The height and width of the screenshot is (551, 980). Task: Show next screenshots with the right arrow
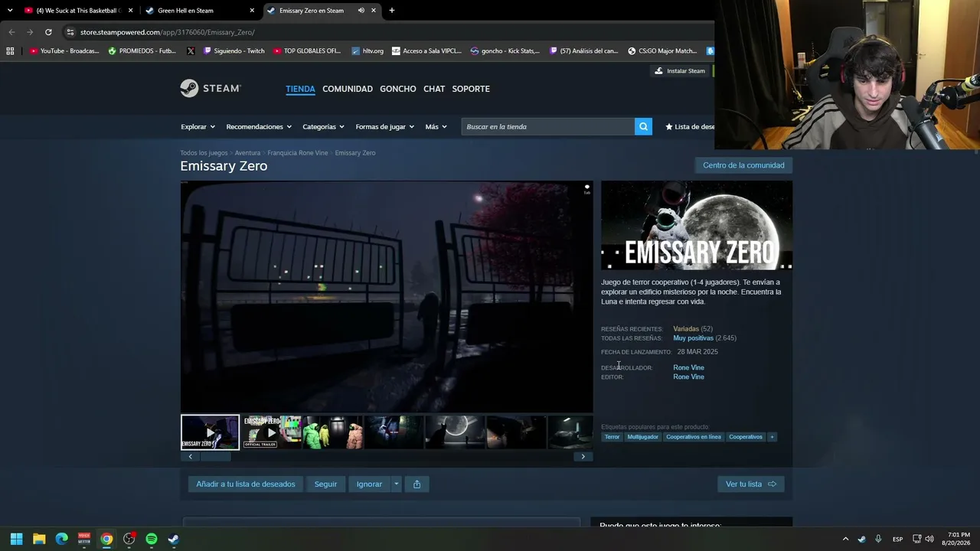click(x=583, y=457)
